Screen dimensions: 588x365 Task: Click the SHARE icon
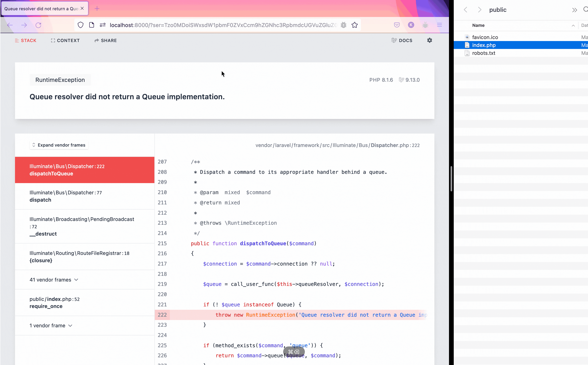[106, 40]
